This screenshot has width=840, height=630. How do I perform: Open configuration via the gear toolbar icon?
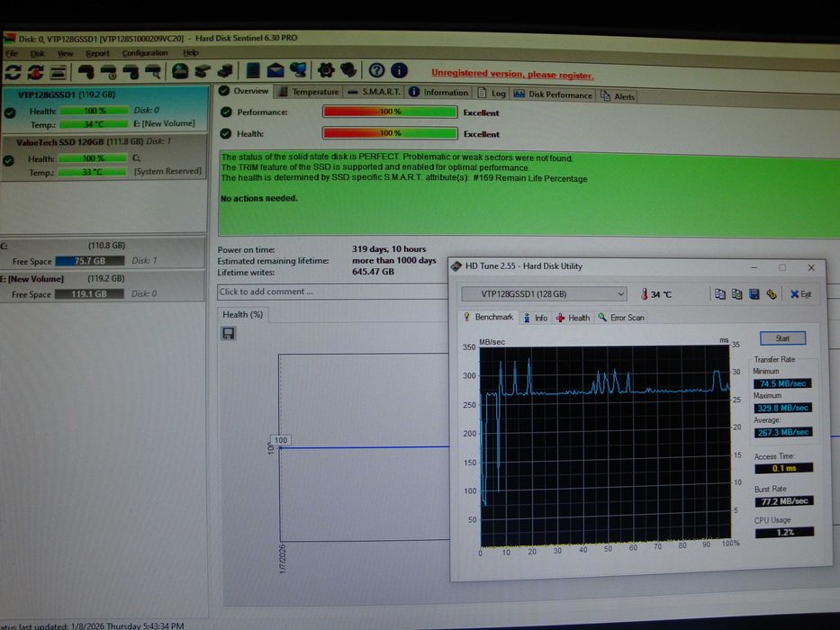tap(326, 69)
